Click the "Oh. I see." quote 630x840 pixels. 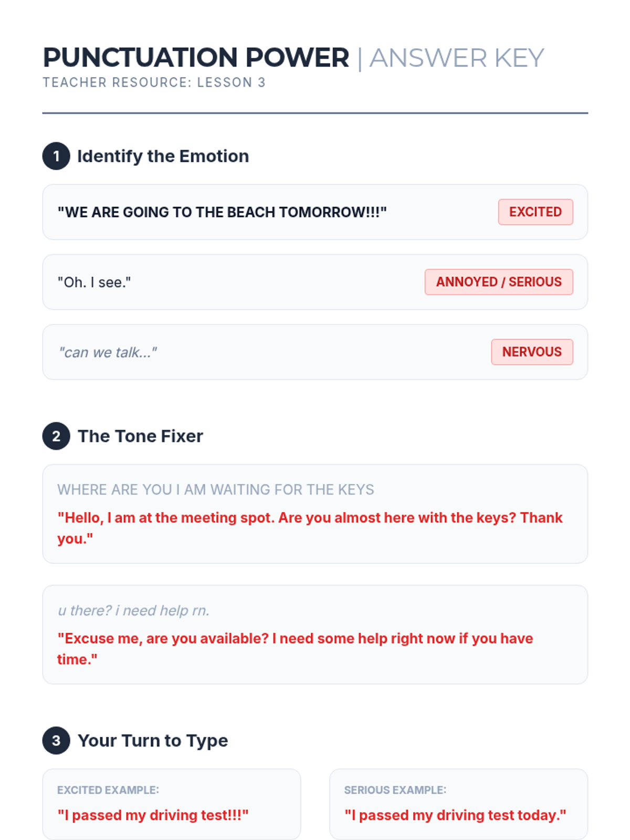pyautogui.click(x=94, y=282)
